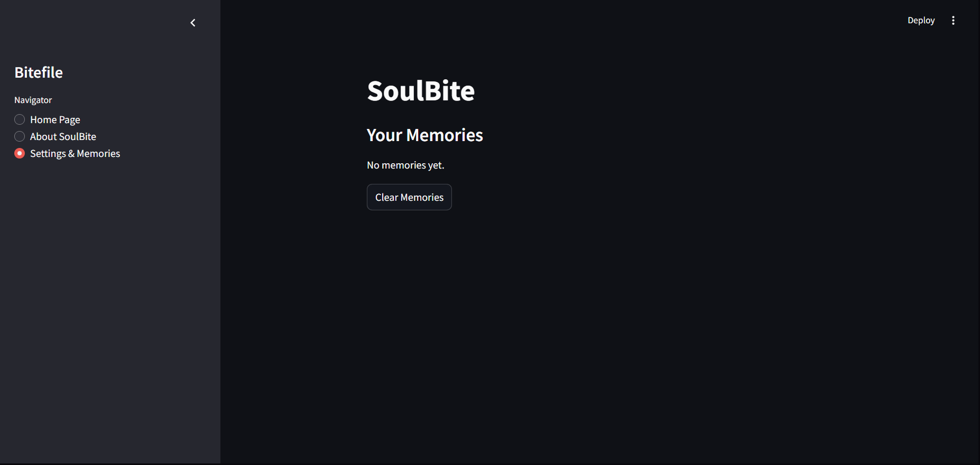Screen dimensions: 980x465
Task: Click the left-arrow icon above the sidebar
Action: (192, 22)
